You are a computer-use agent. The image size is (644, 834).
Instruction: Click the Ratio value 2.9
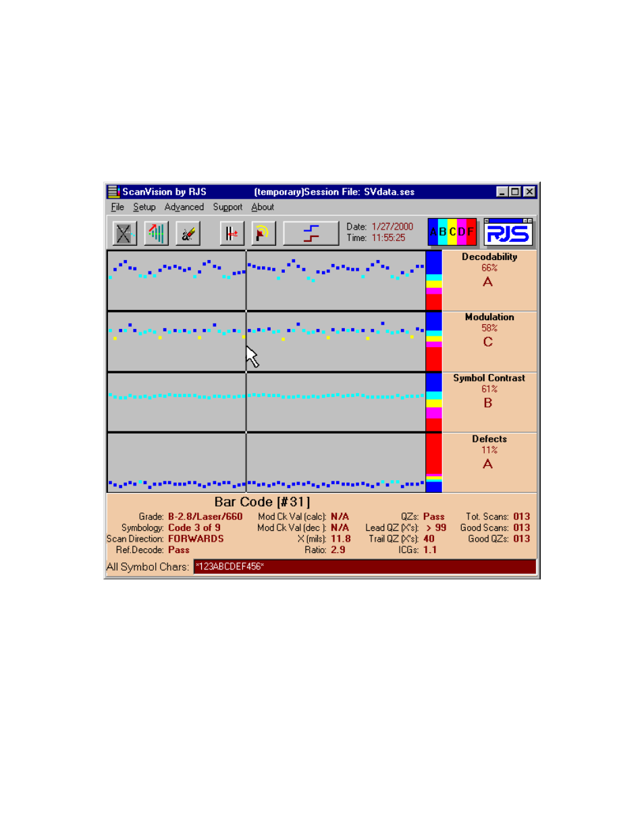(x=338, y=550)
